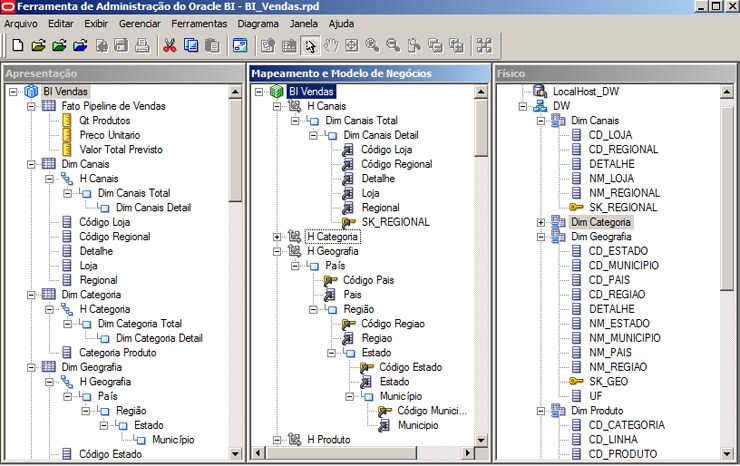Click the LocalHost_DW database icon
740x466 pixels.
pos(540,91)
